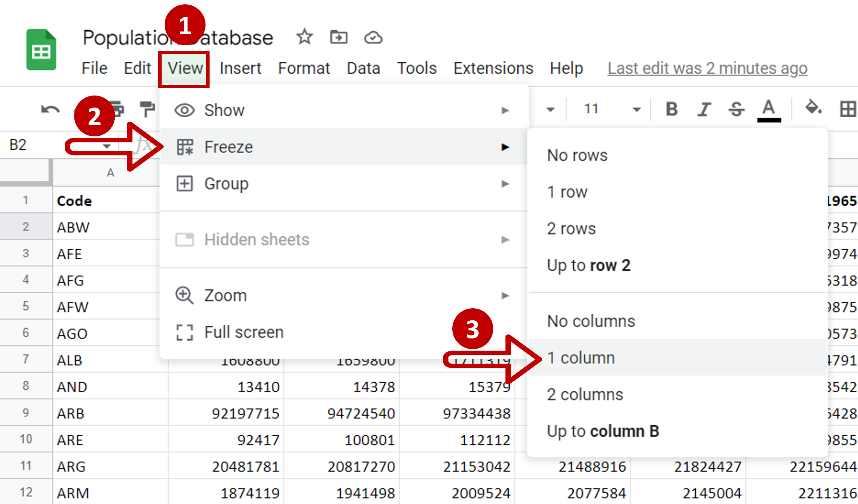This screenshot has width=858, height=504.
Task: Open the fill color bucket
Action: [x=813, y=108]
